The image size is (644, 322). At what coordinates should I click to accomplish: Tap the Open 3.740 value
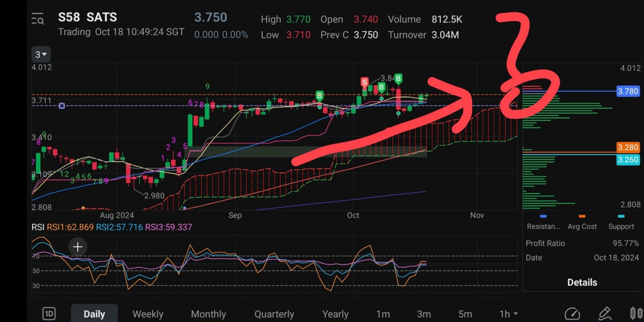click(x=366, y=19)
